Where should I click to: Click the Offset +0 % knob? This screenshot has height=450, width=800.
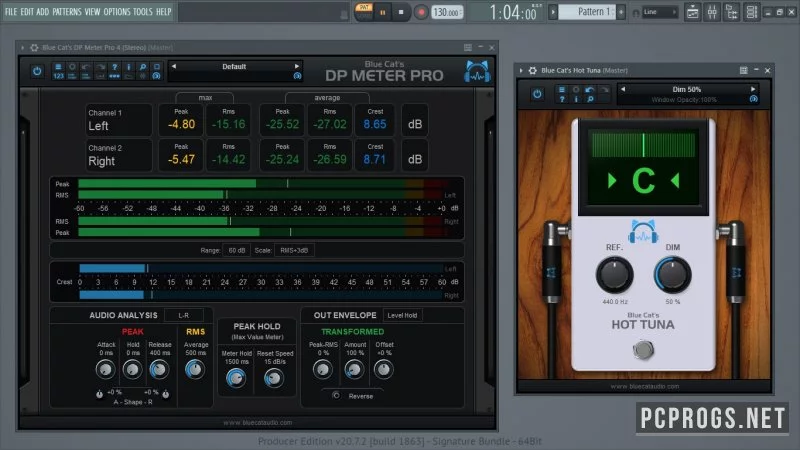click(x=384, y=369)
